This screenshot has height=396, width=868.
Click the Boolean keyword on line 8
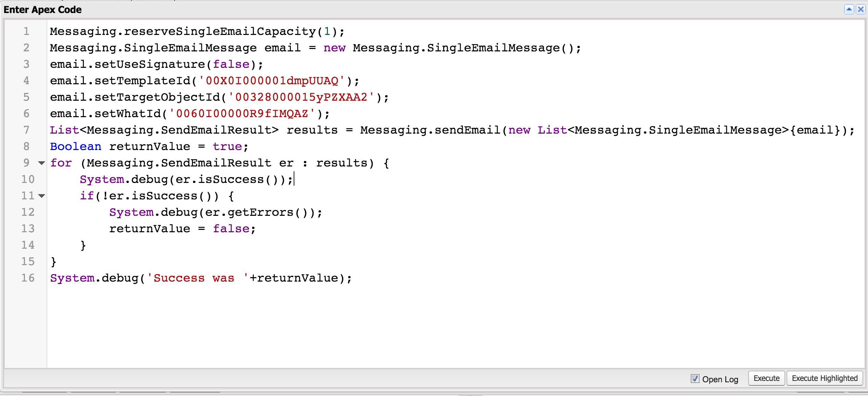coord(76,147)
